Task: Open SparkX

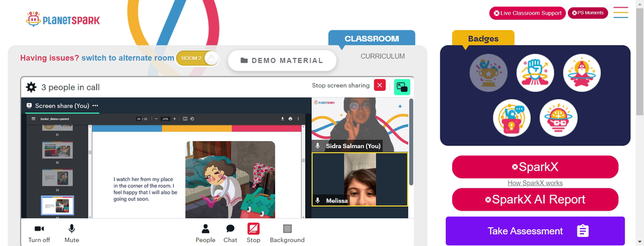Action: pyautogui.click(x=535, y=167)
